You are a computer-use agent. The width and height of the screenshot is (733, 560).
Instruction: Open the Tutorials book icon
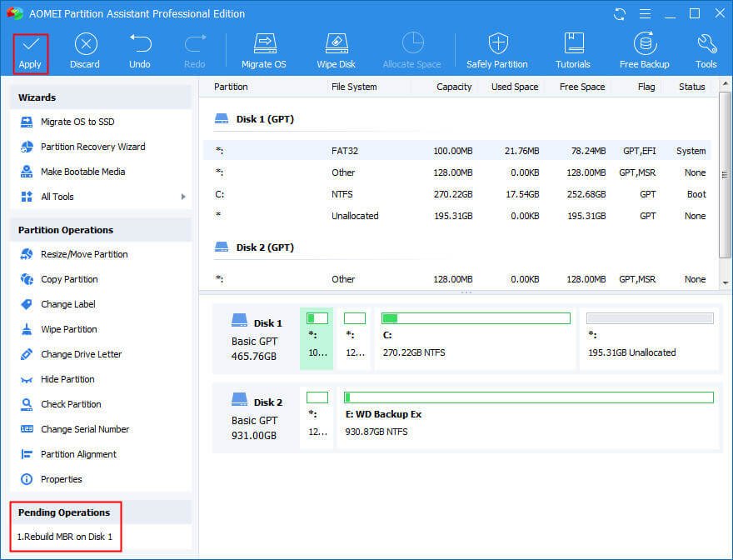pyautogui.click(x=573, y=52)
